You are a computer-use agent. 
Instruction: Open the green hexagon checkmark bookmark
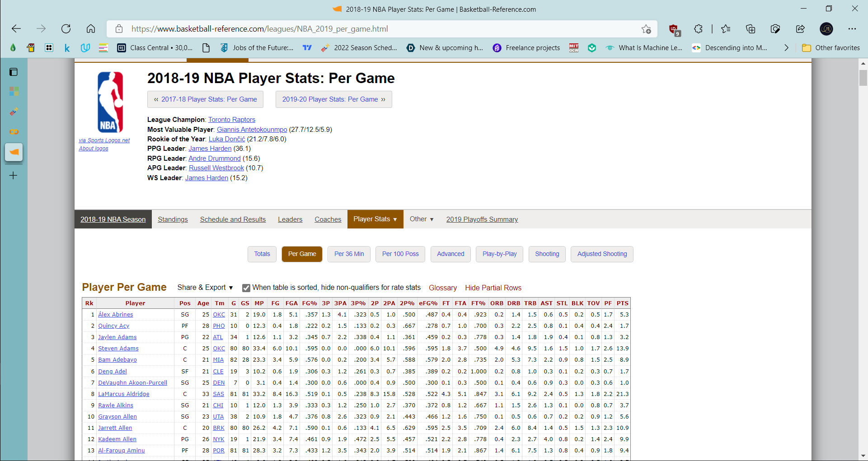(x=592, y=48)
